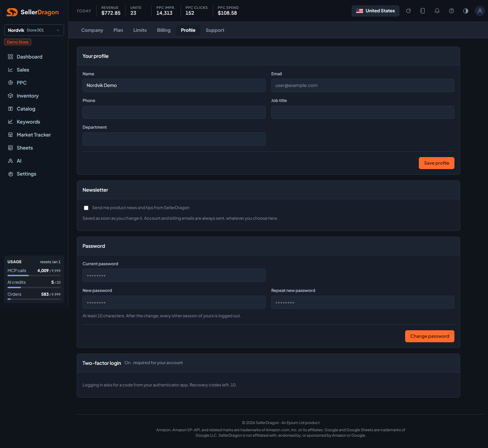This screenshot has height=448, width=488.
Task: Click the revenue value $772.85
Action: [111, 13]
